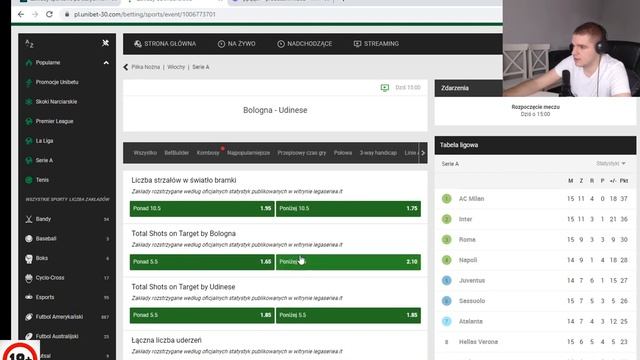Click Napoli in the league table

pyautogui.click(x=468, y=260)
